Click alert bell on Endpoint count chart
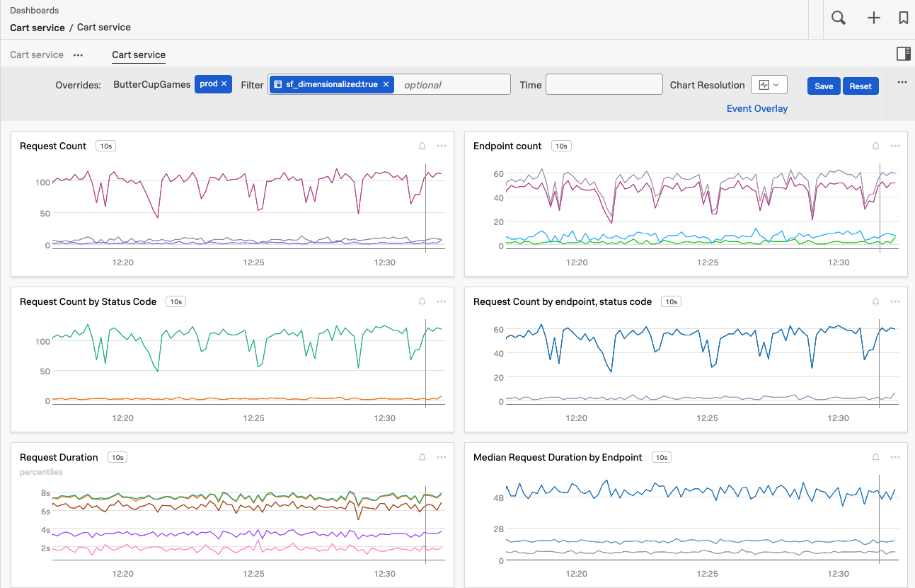915x588 pixels. coord(876,146)
